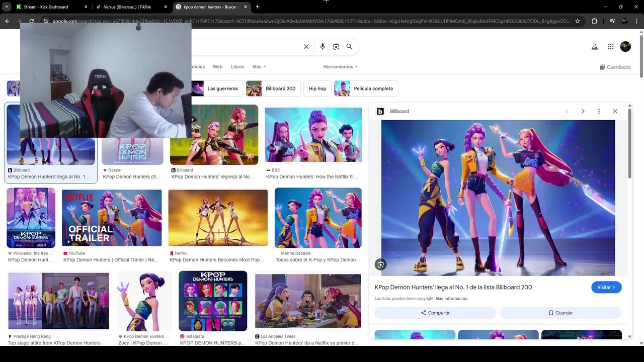The height and width of the screenshot is (362, 644).
Task: Open the Prestige Hong Kong stage attire image
Action: 58,301
